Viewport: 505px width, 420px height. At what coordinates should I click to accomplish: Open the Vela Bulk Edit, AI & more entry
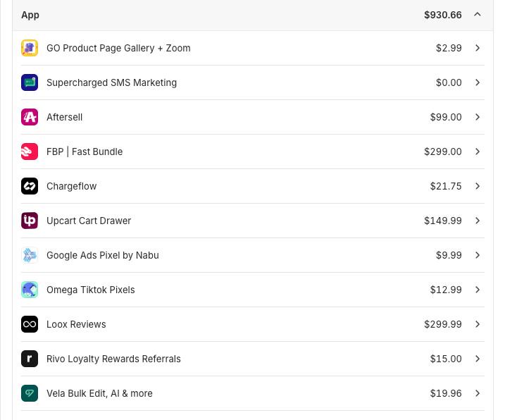(x=99, y=393)
